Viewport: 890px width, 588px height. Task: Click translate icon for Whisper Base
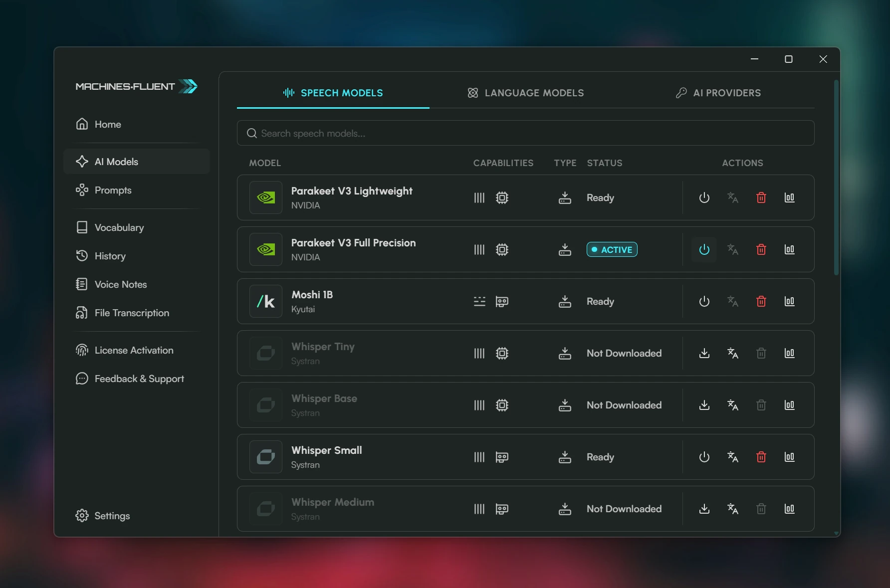(x=732, y=405)
